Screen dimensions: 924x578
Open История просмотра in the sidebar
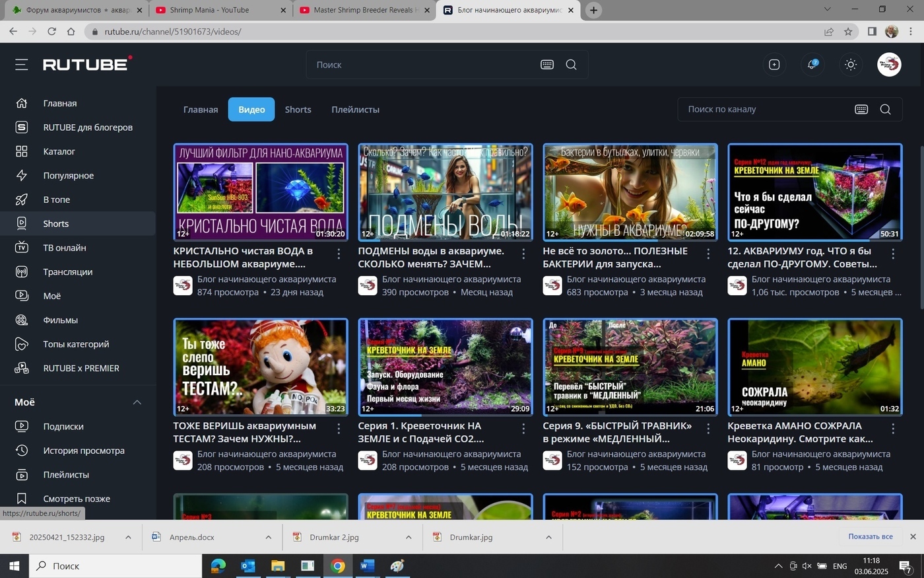pos(78,451)
